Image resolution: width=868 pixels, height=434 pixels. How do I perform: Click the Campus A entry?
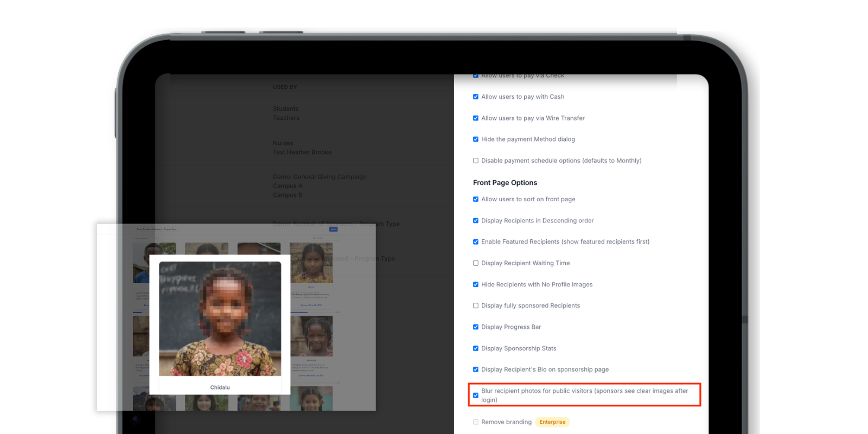pyautogui.click(x=288, y=186)
